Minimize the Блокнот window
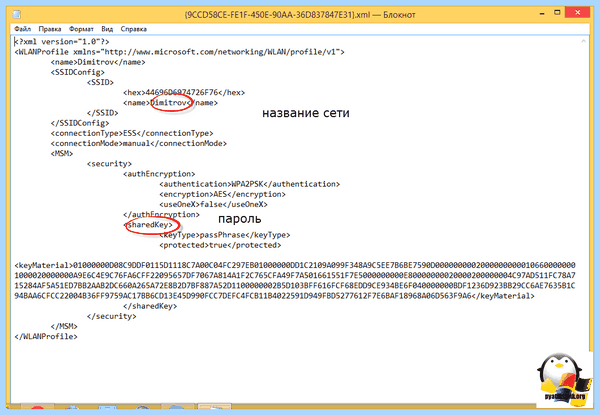 coord(542,13)
